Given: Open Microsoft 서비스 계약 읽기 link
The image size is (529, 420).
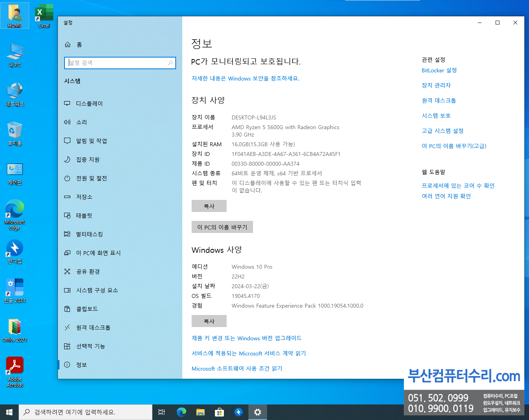Looking at the screenshot, I should point(249,353).
